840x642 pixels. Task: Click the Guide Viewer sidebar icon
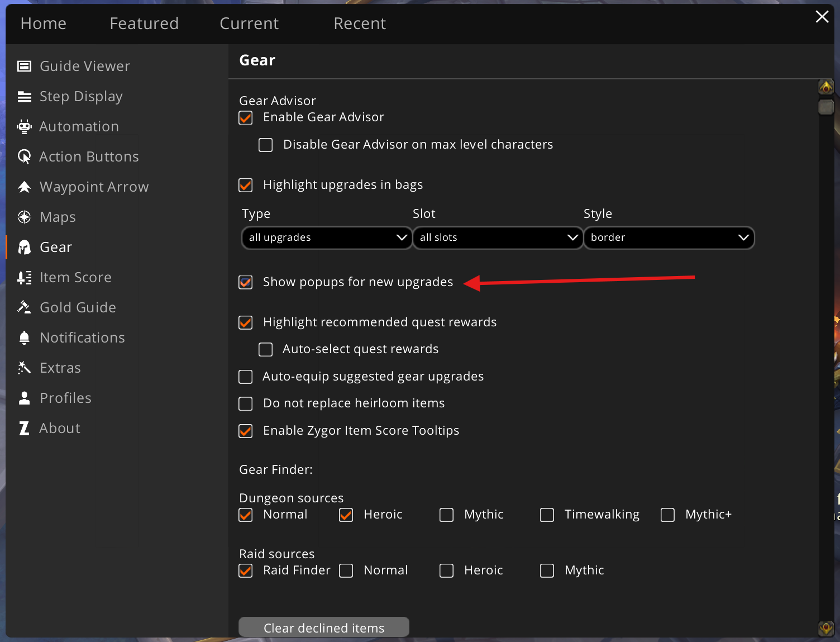(x=24, y=66)
